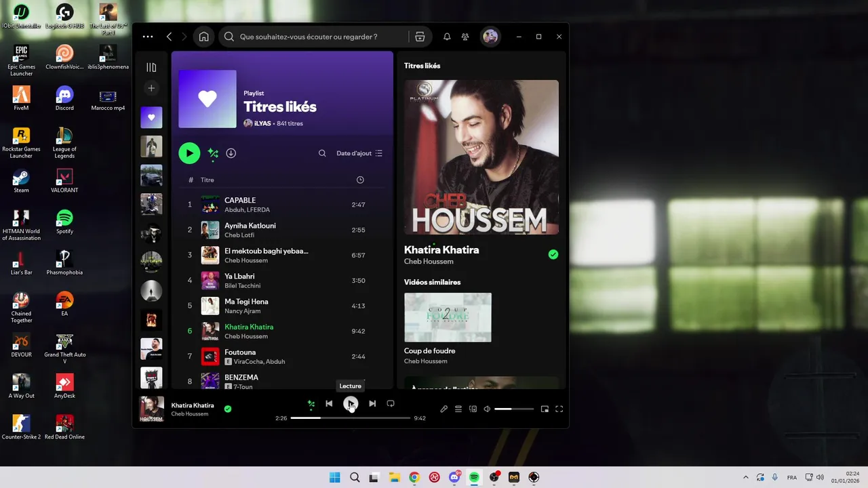Screen dimensions: 868x488
Task: Open artist Nancy Ajram link
Action: (243, 311)
